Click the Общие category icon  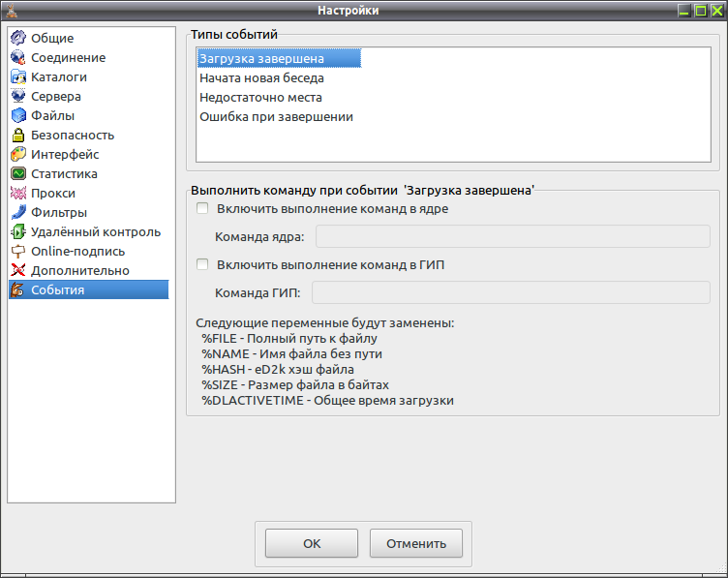[x=18, y=38]
